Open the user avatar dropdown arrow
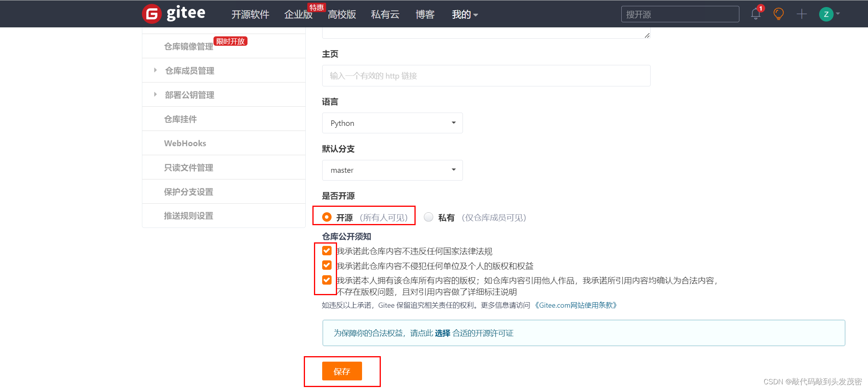The height and width of the screenshot is (389, 868). tap(838, 14)
